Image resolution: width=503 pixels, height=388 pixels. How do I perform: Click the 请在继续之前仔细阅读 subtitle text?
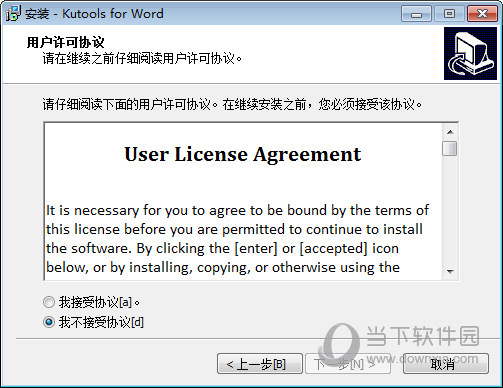pyautogui.click(x=142, y=59)
